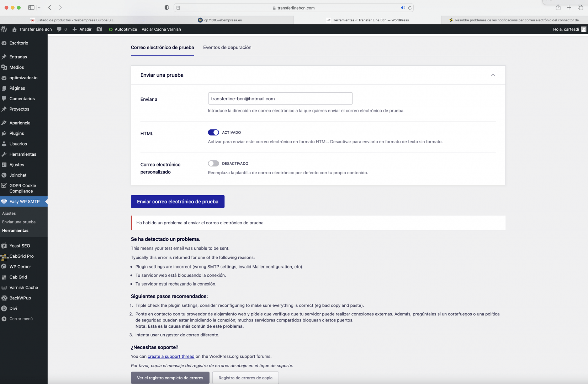Open Páginas icon in sidebar
This screenshot has width=588, height=384.
pos(4,88)
